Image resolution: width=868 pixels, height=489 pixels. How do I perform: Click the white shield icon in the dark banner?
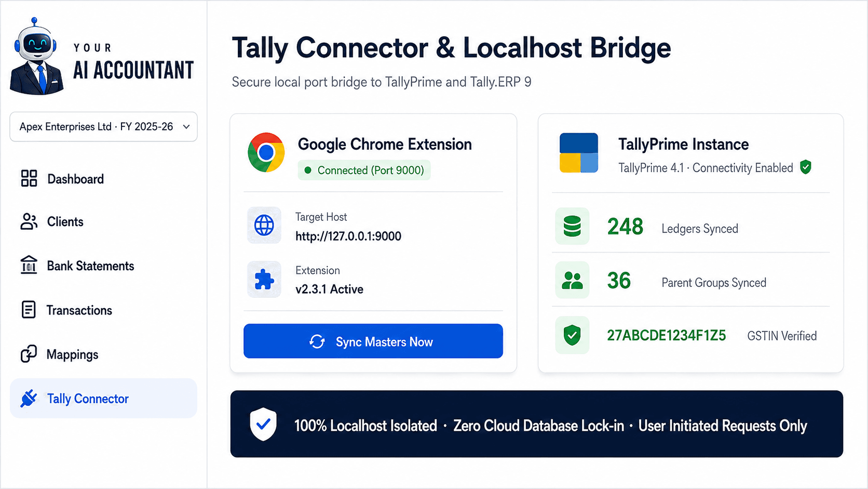263,424
